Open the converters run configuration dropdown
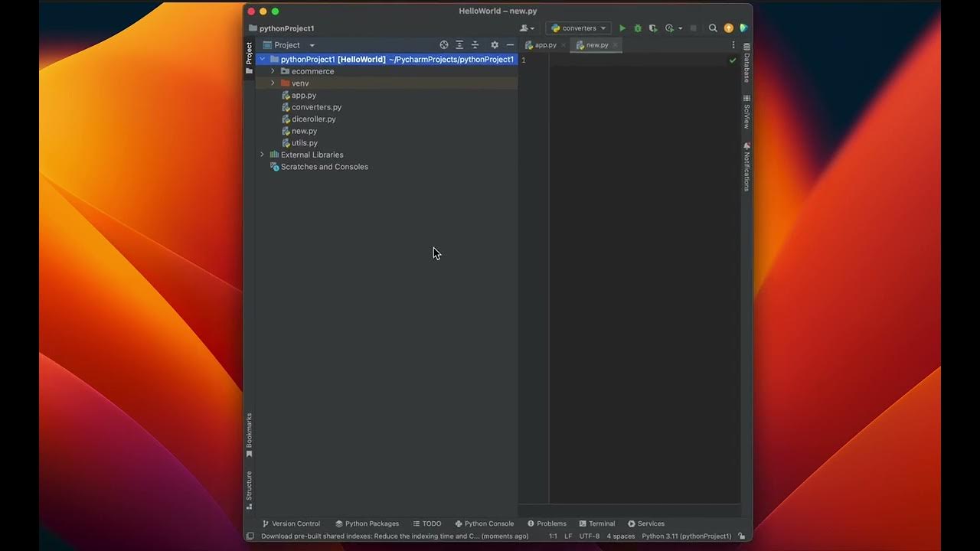980x551 pixels. click(x=578, y=28)
